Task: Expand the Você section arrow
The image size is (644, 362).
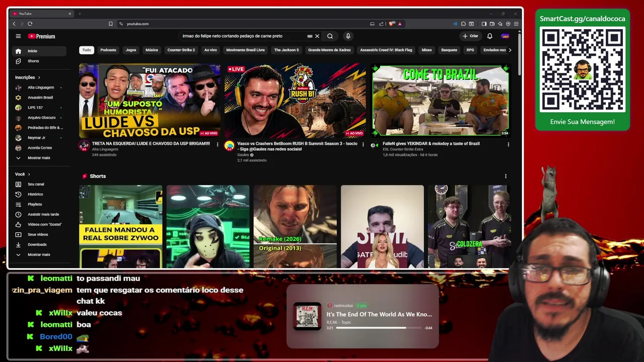Action: click(x=29, y=174)
